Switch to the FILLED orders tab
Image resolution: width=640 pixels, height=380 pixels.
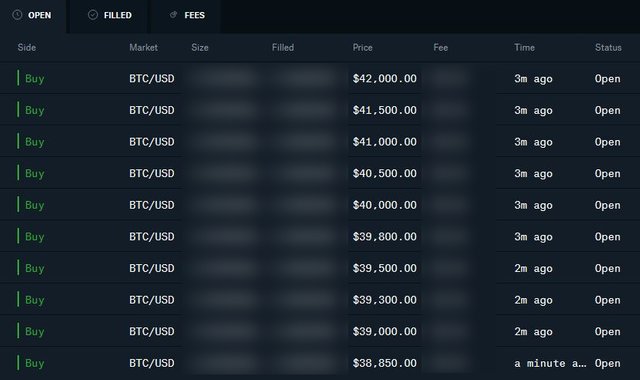click(x=109, y=16)
